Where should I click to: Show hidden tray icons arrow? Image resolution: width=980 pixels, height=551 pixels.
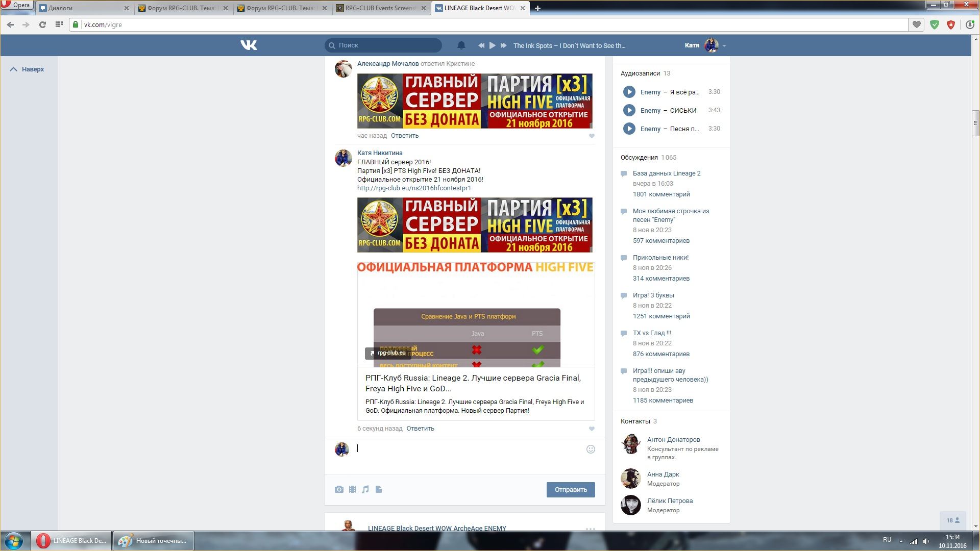point(901,541)
